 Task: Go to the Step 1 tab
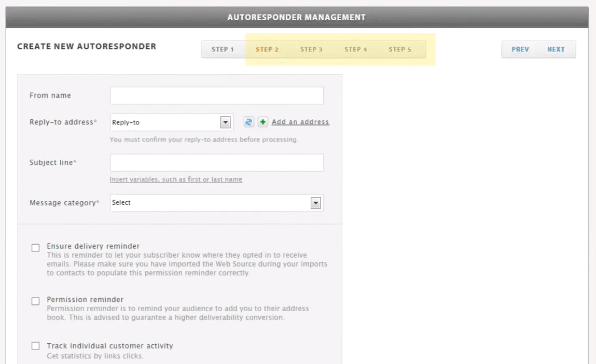[x=223, y=49]
